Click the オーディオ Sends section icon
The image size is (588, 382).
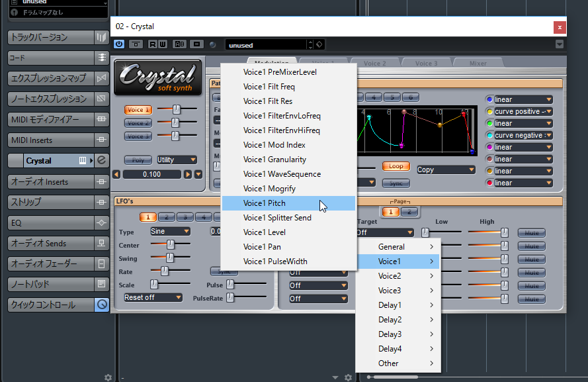[101, 243]
